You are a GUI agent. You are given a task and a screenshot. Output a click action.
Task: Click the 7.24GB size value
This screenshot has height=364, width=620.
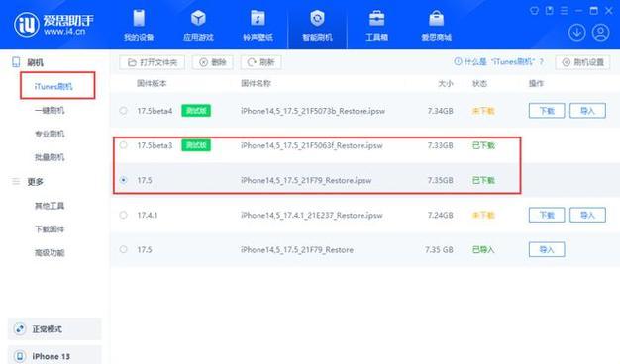click(x=440, y=216)
